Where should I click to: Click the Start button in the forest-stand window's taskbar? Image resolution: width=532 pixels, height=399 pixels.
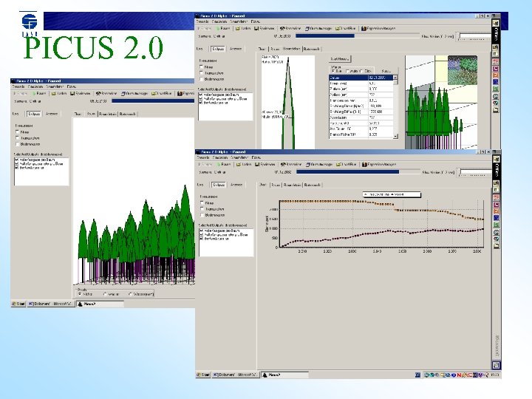(x=19, y=304)
